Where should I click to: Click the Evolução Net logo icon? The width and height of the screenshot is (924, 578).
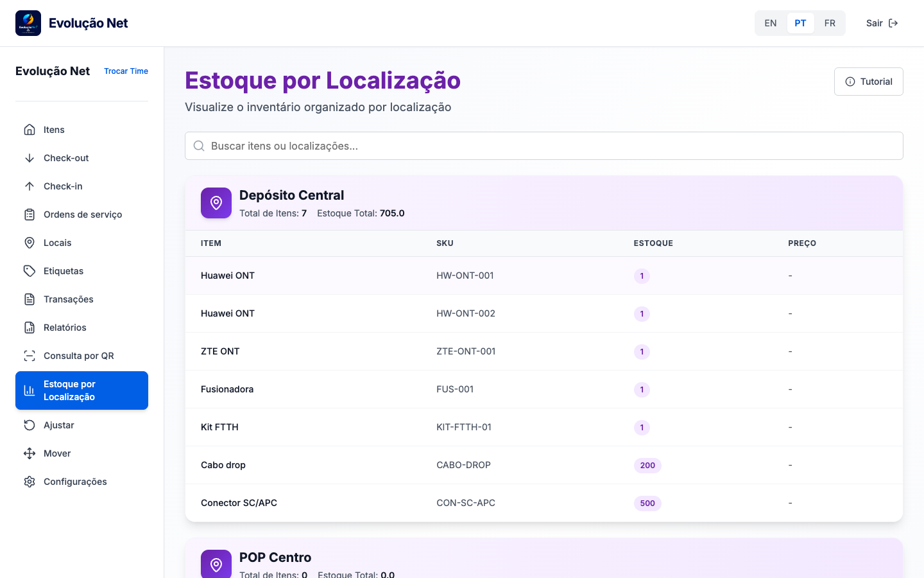coord(28,23)
